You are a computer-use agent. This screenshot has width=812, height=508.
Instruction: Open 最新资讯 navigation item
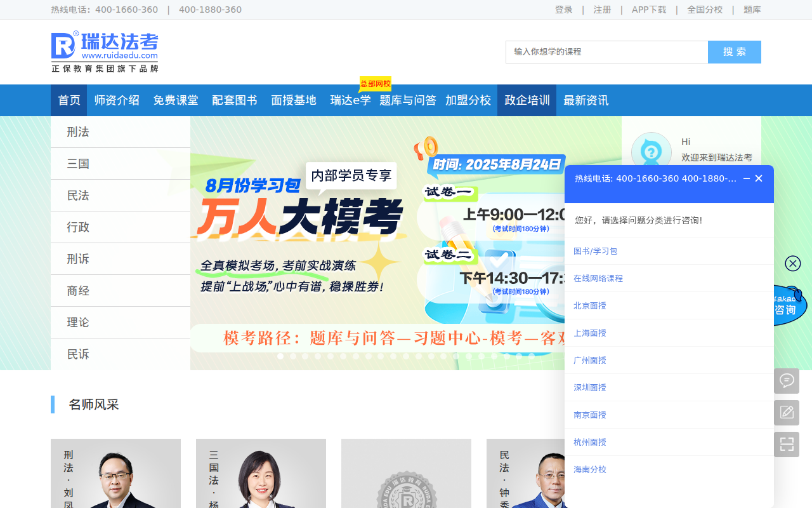(x=586, y=100)
